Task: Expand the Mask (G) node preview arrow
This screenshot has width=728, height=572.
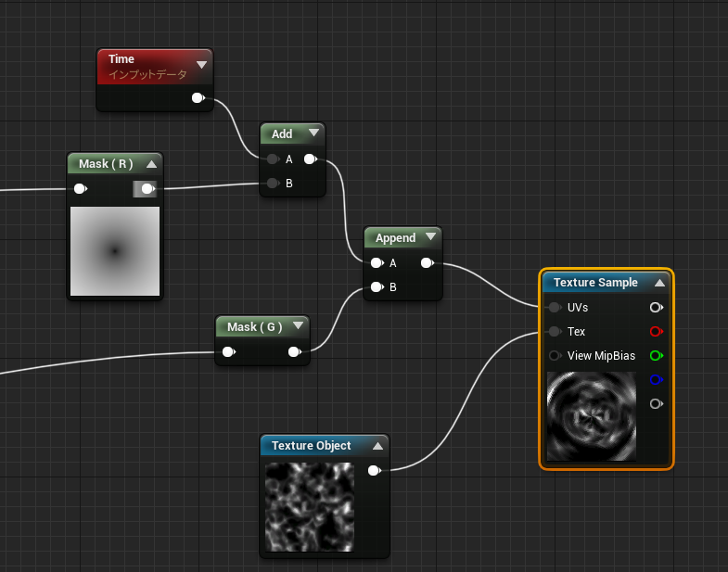Action: pyautogui.click(x=298, y=326)
